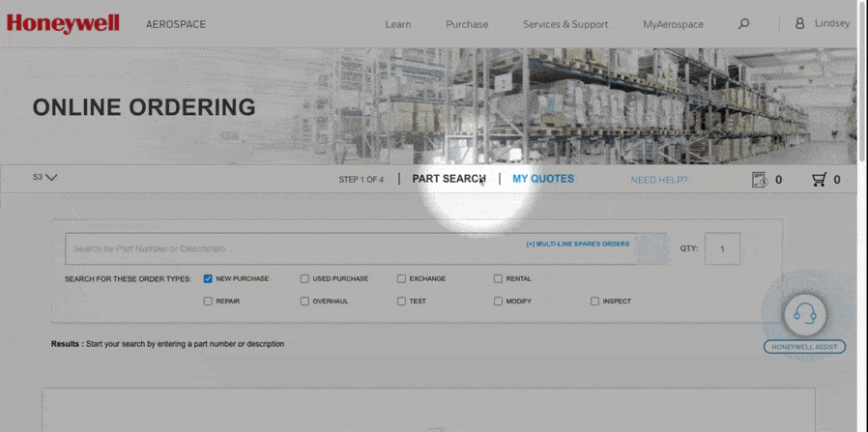Launch Honeywell Assist headset icon

pyautogui.click(x=805, y=314)
